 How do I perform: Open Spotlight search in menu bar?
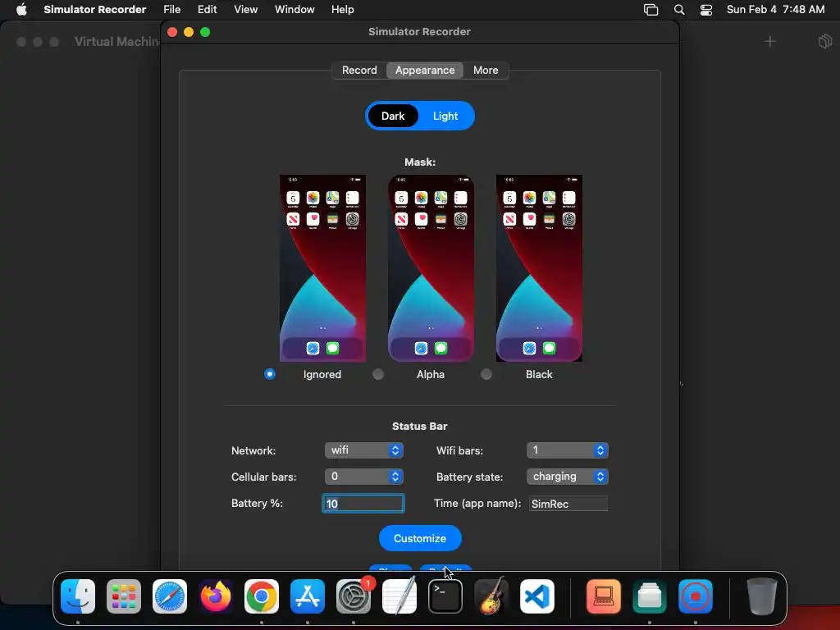679,9
